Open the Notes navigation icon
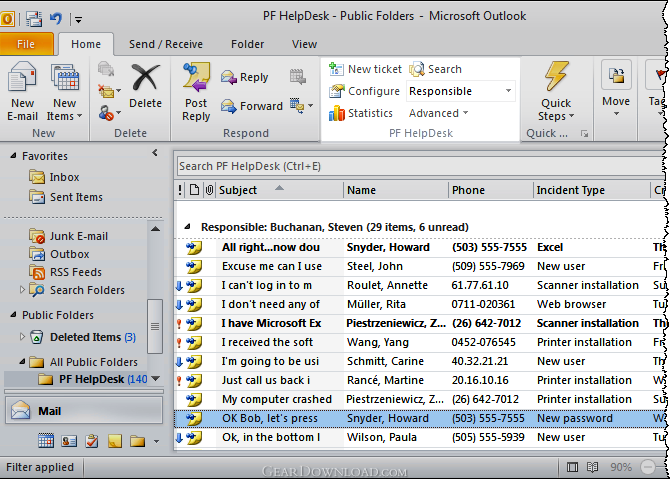This screenshot has width=670, height=480. pyautogui.click(x=115, y=441)
